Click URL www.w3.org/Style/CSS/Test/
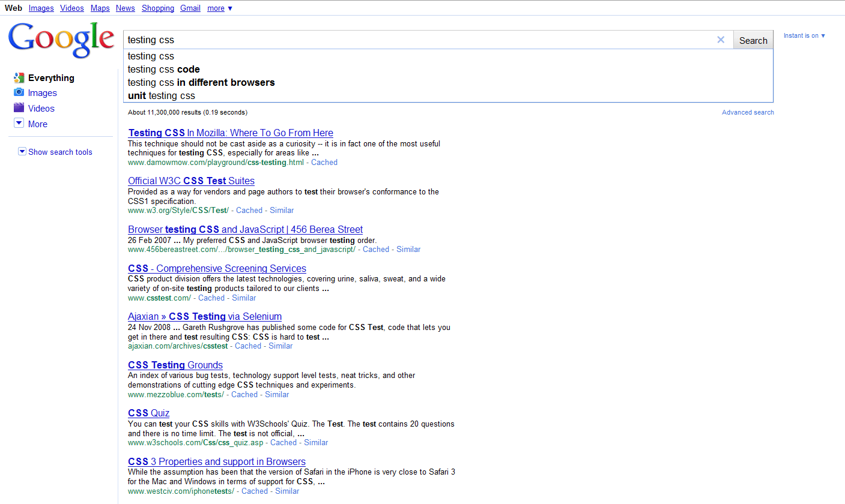 (178, 211)
